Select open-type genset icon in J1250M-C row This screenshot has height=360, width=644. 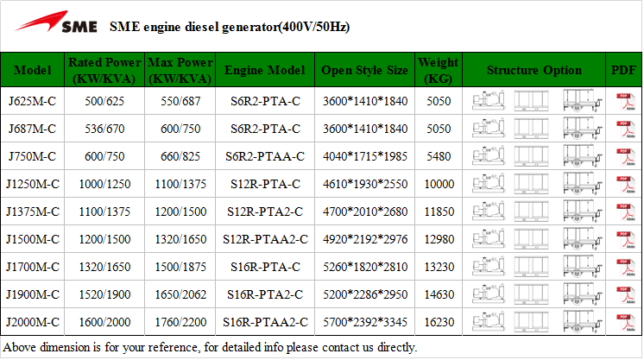click(489, 183)
